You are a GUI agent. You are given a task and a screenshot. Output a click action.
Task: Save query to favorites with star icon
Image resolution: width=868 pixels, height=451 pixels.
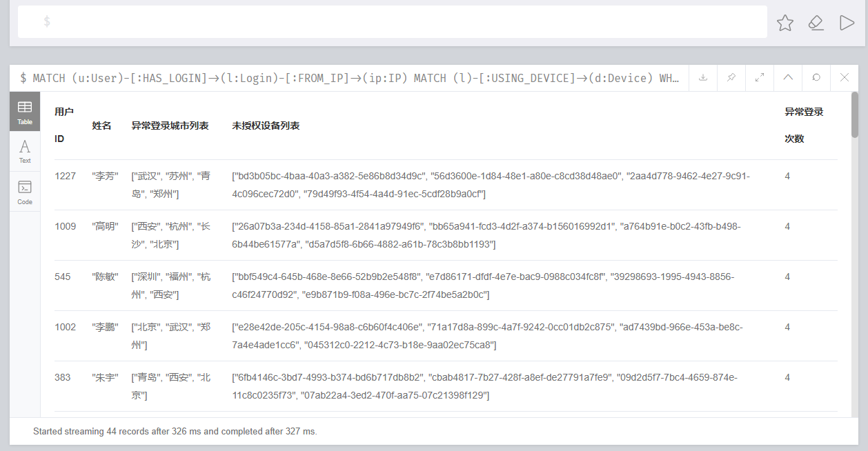[785, 23]
